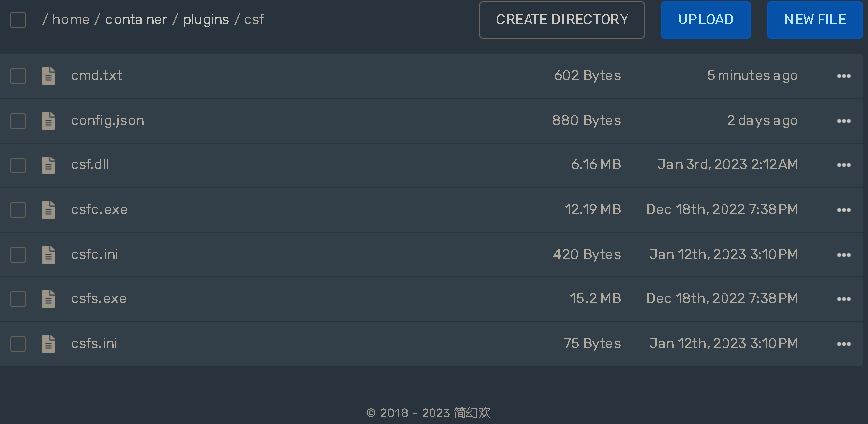Click the Upload button
868x424 pixels.
706,20
